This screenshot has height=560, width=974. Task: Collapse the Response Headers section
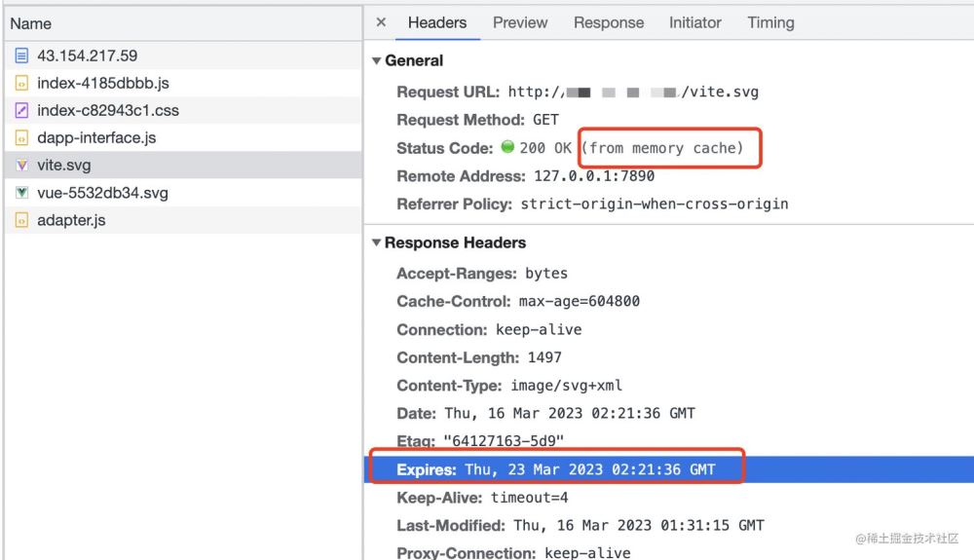376,243
